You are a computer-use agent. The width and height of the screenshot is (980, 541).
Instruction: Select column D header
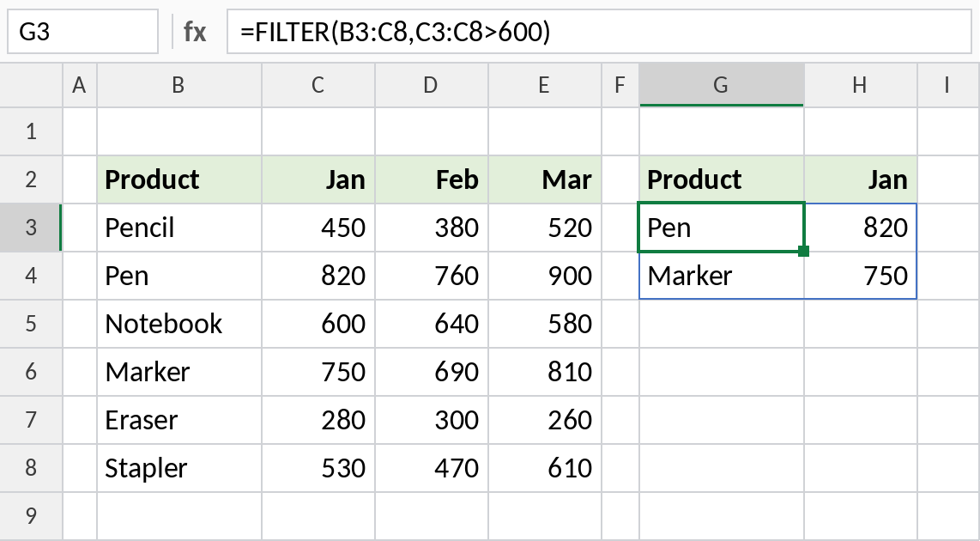click(x=432, y=84)
